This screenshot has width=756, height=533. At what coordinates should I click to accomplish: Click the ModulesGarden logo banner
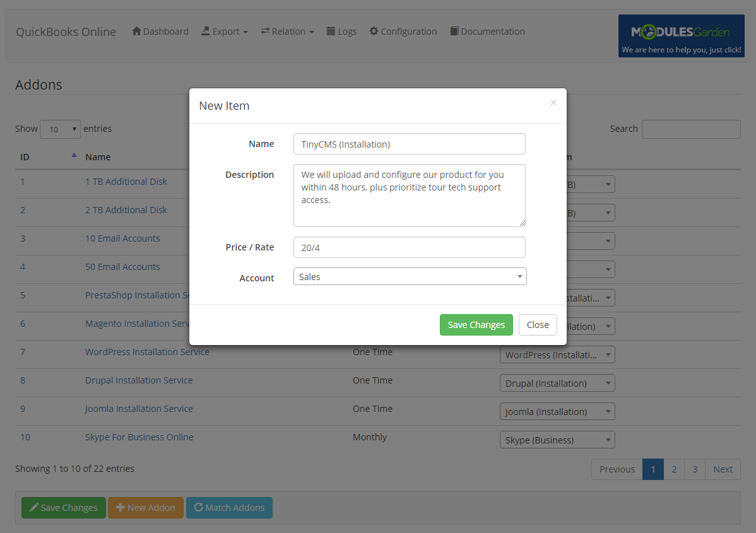681,36
